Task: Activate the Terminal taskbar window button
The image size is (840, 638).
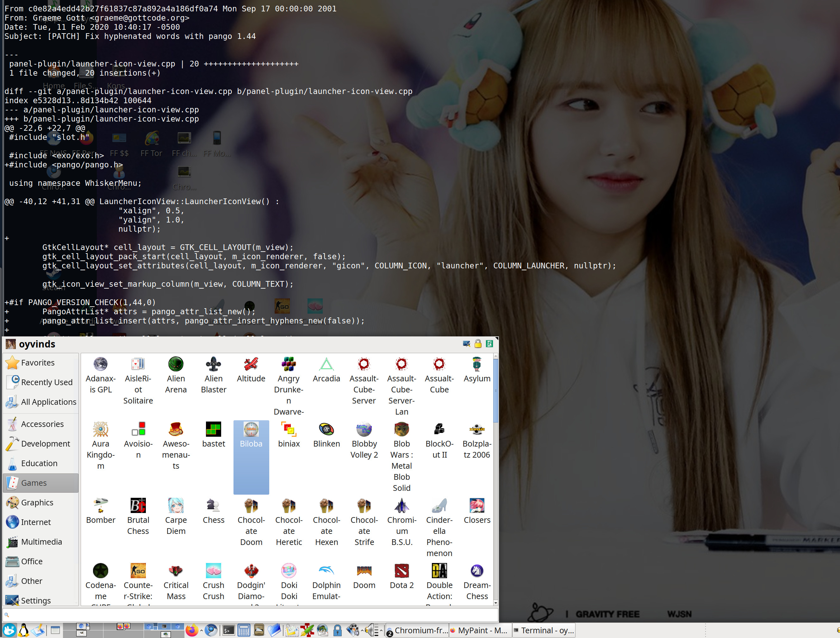Action: (544, 630)
